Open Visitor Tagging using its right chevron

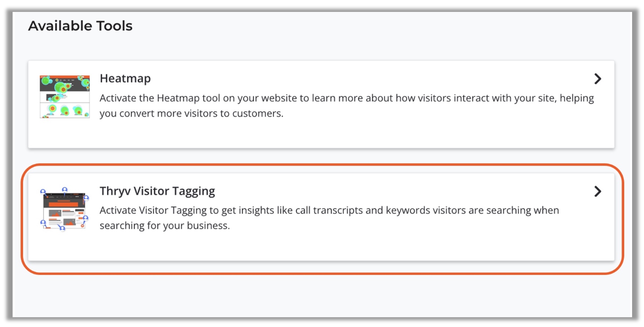598,191
